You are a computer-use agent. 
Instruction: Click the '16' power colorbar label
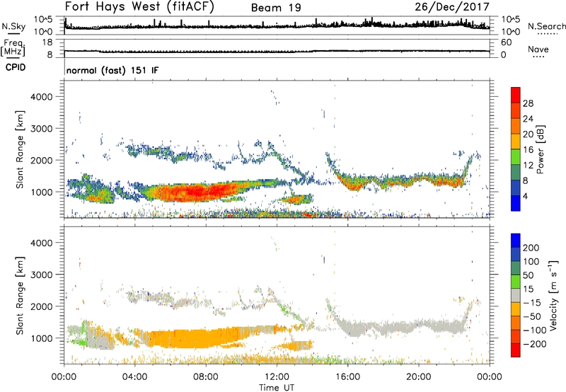click(x=528, y=150)
